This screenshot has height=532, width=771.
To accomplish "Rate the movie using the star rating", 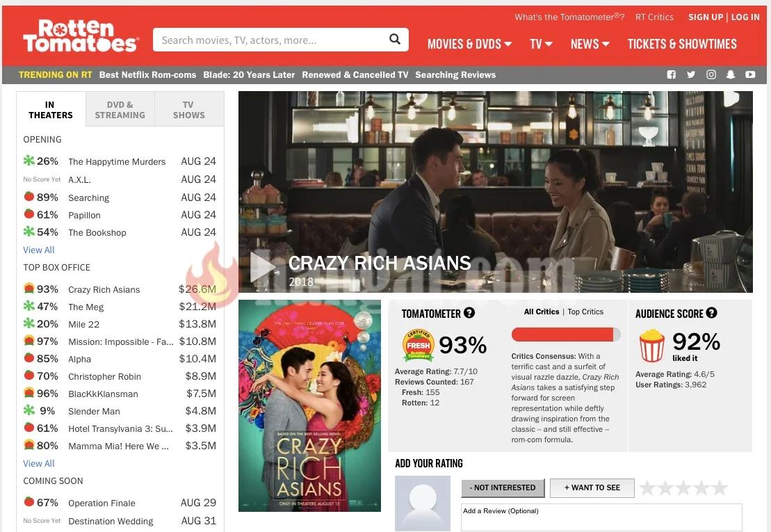I will [683, 487].
